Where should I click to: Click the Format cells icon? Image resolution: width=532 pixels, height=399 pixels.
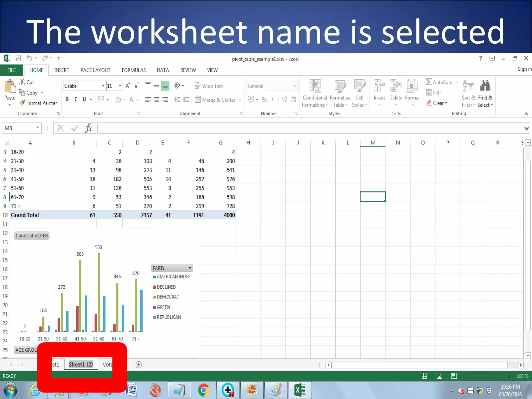(x=413, y=86)
